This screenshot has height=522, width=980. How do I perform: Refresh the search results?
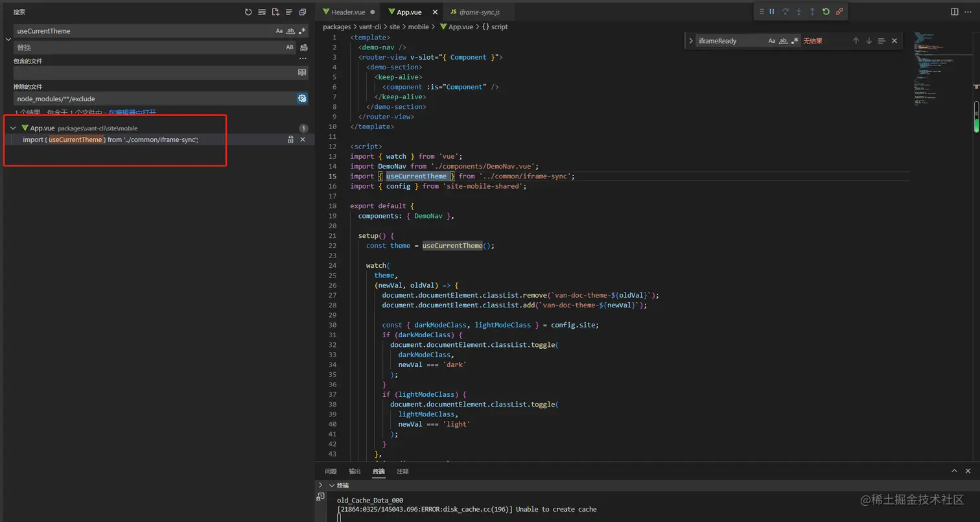(248, 12)
